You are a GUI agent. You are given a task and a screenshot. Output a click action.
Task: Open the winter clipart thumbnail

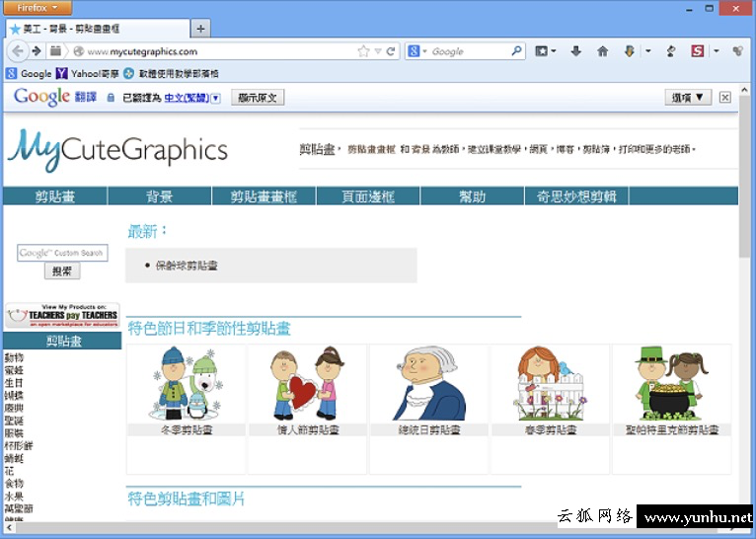(187, 383)
